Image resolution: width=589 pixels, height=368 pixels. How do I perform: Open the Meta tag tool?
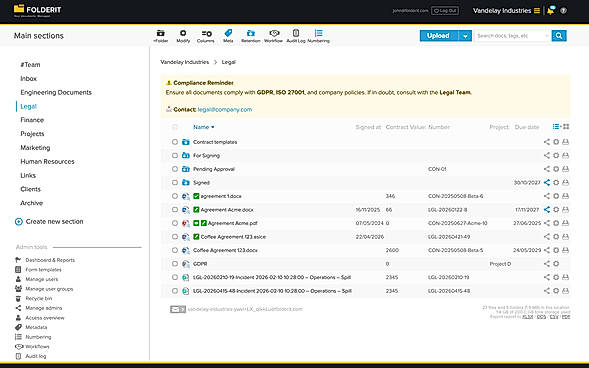pyautogui.click(x=228, y=36)
